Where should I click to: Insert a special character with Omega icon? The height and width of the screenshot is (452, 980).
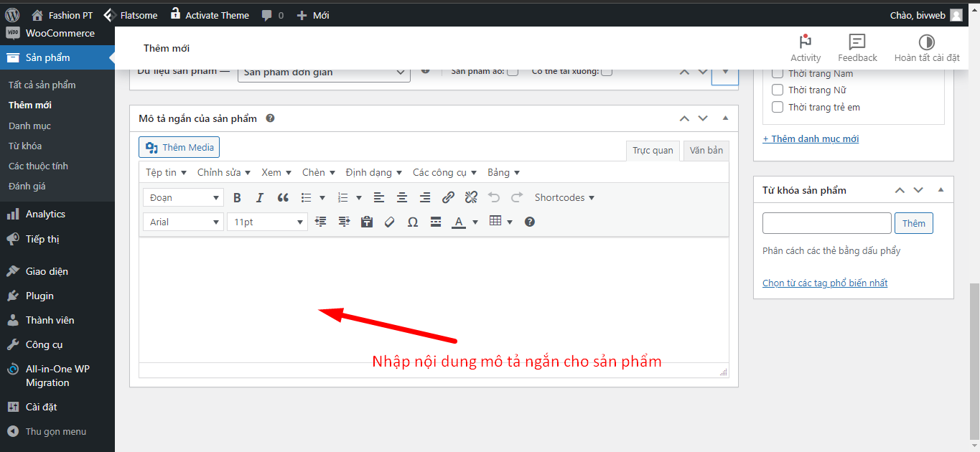(413, 222)
